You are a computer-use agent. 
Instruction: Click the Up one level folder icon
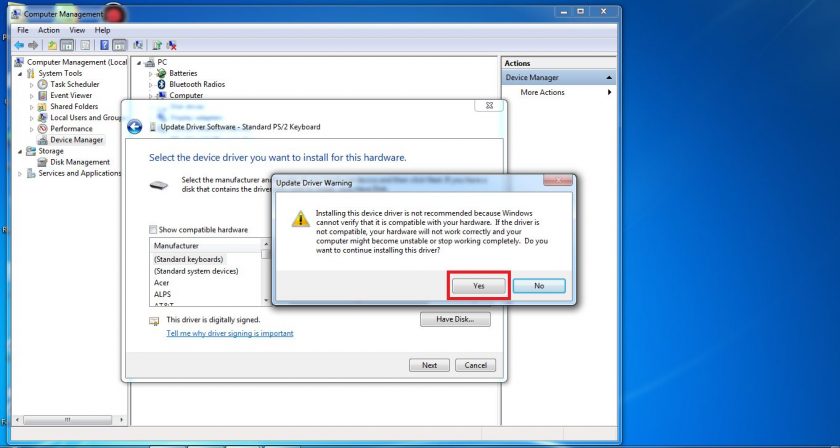pos(52,45)
